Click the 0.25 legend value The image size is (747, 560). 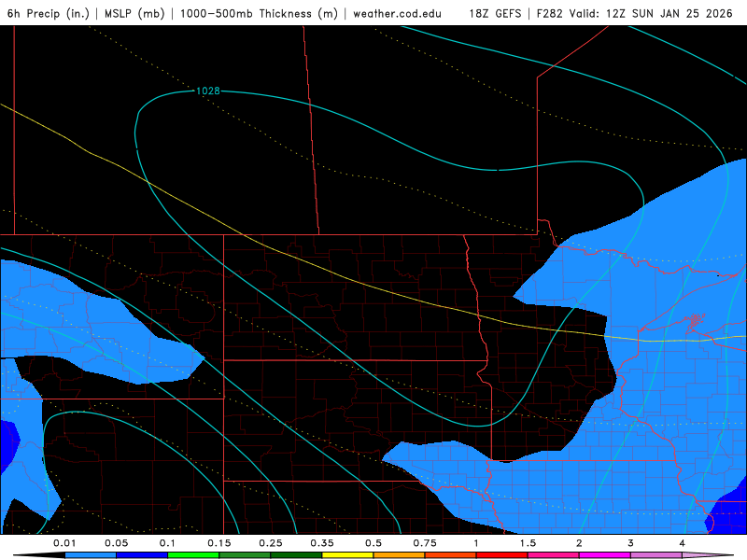271,543
